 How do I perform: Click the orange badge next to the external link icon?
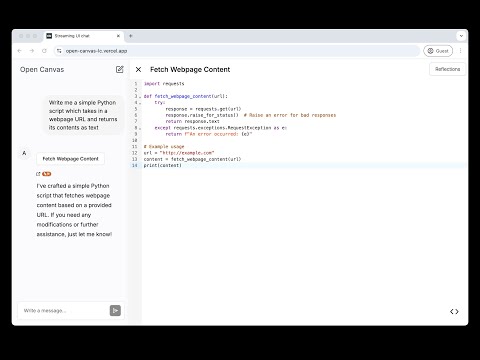47,174
